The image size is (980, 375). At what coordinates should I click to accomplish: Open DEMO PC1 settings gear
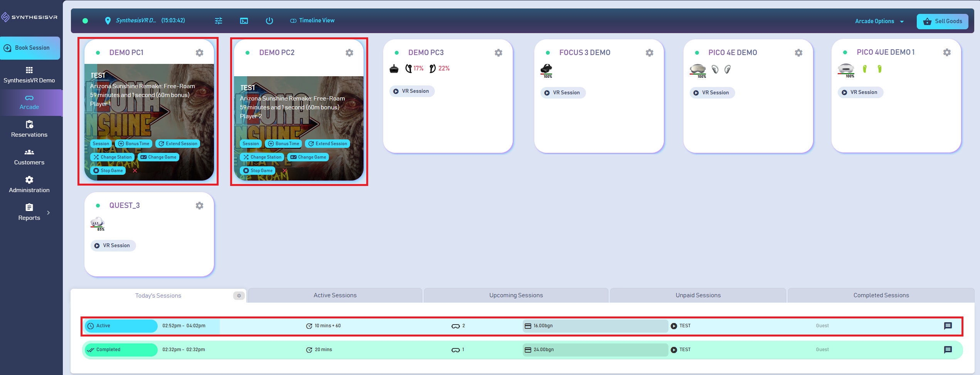(199, 53)
